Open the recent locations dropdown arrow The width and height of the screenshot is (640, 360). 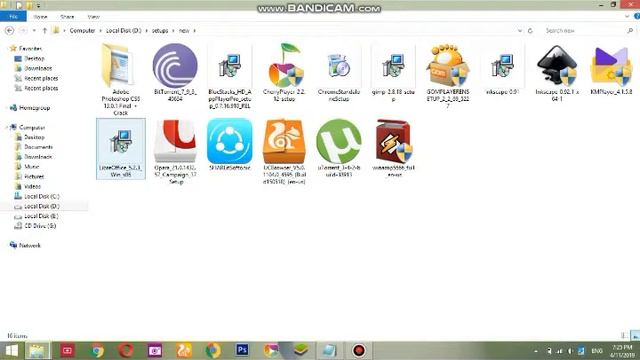34,31
